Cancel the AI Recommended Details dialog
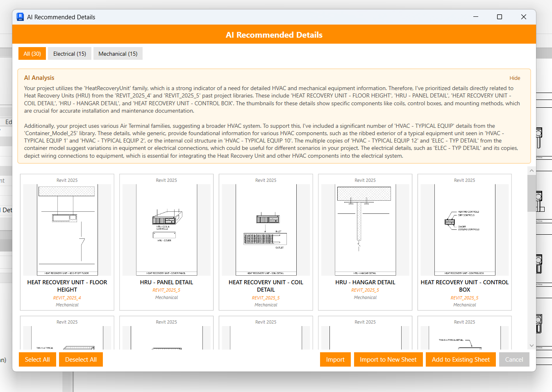The width and height of the screenshot is (552, 392). (514, 360)
